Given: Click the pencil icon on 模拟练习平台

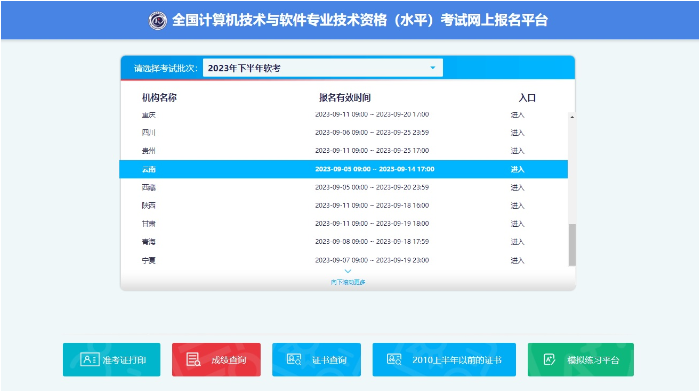Looking at the screenshot, I should (x=549, y=359).
